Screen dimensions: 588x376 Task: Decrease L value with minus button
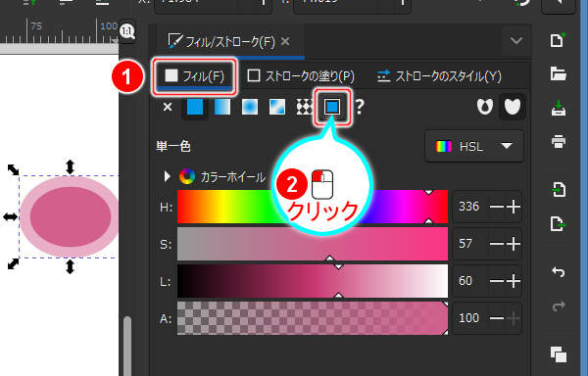pos(497,281)
